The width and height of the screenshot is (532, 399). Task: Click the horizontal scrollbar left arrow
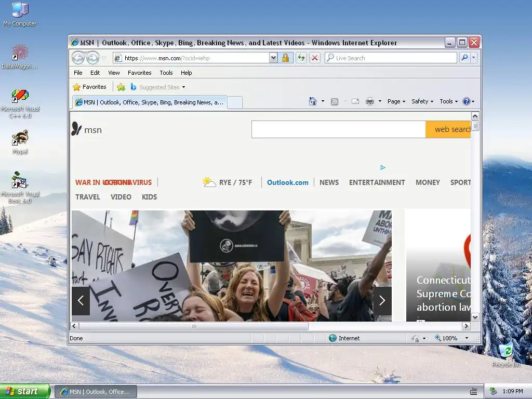pos(75,326)
